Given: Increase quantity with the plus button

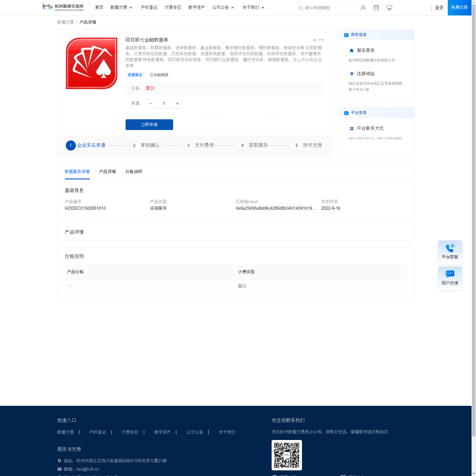Looking at the screenshot, I should click(177, 104).
